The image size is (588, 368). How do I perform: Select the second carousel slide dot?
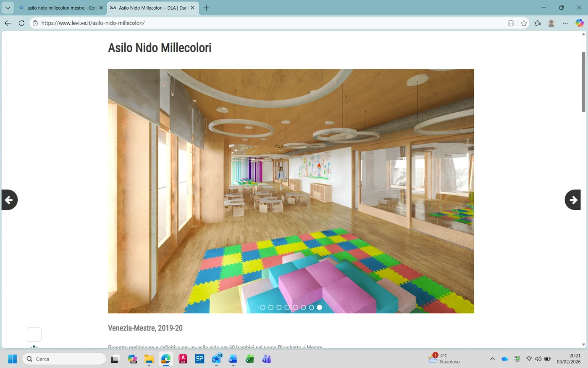pos(271,307)
